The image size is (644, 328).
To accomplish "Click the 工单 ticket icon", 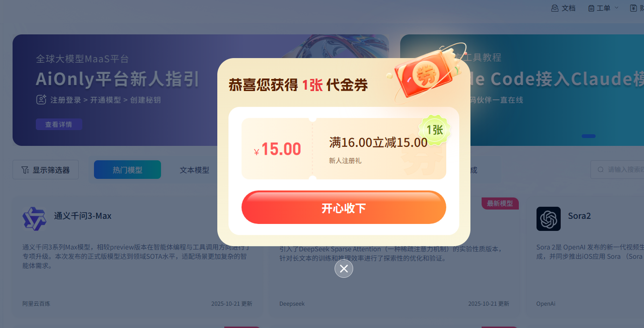I will [x=592, y=8].
